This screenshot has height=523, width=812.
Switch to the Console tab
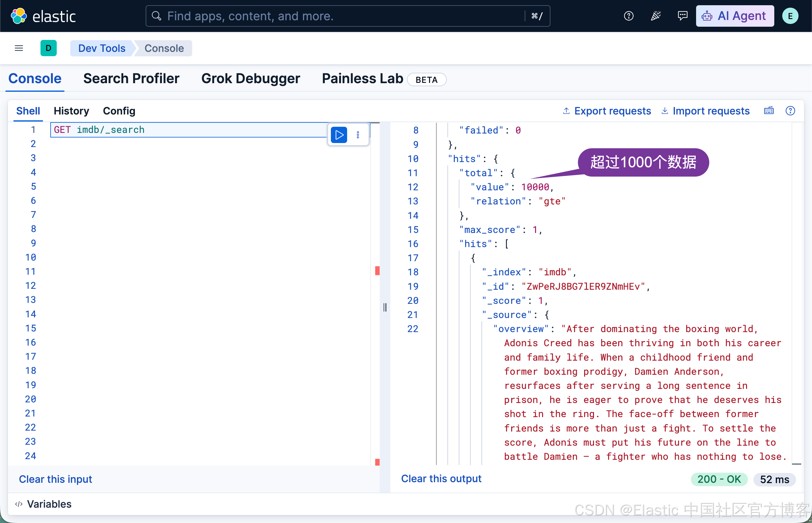pyautogui.click(x=35, y=79)
